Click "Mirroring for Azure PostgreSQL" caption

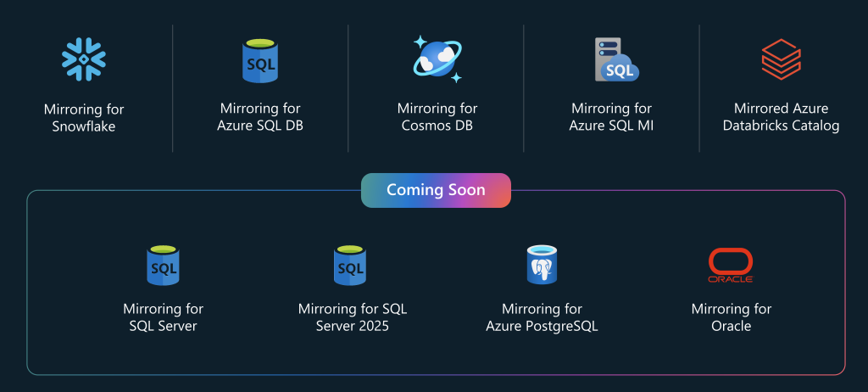coord(542,317)
